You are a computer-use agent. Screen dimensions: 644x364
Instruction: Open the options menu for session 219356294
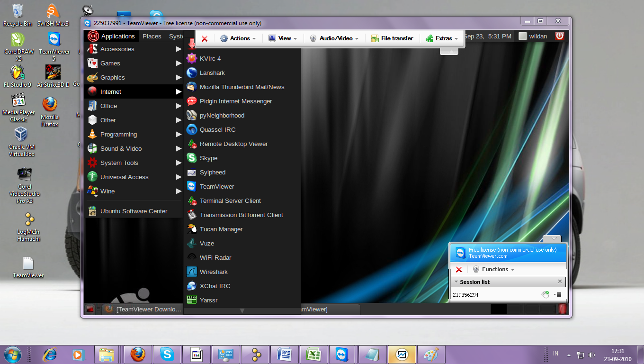tap(558, 295)
